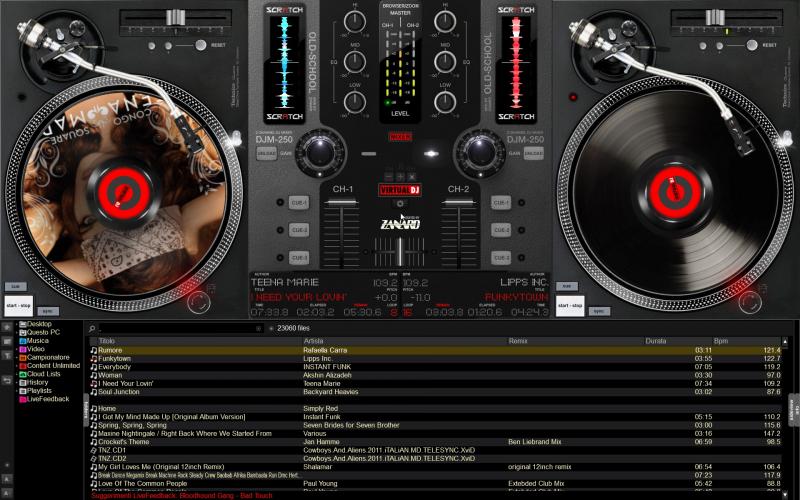Toggle the round dot beside left CUE-1

tap(280, 203)
